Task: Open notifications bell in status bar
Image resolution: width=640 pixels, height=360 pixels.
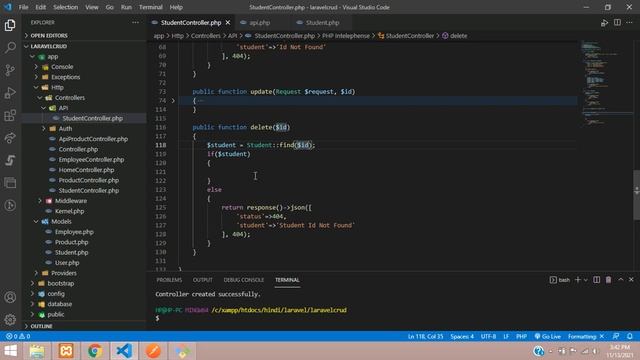Action: [629, 336]
